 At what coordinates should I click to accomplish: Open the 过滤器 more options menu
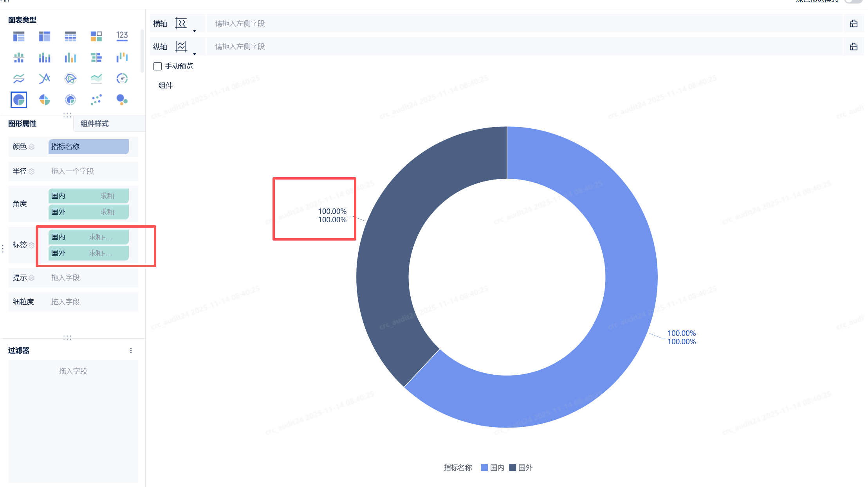[x=131, y=351]
